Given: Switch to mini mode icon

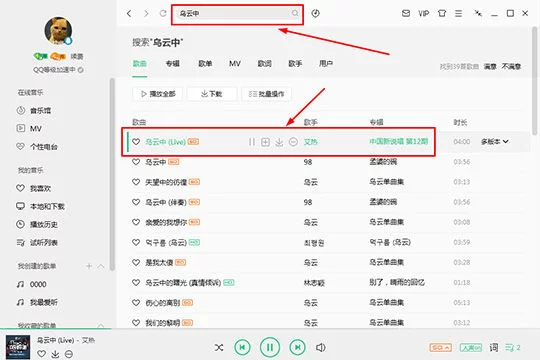Looking at the screenshot, I should coord(478,13).
